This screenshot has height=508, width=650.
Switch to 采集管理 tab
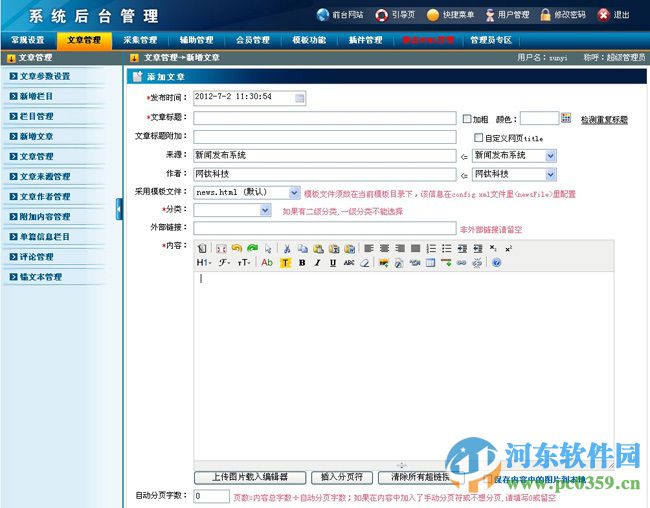(x=140, y=40)
